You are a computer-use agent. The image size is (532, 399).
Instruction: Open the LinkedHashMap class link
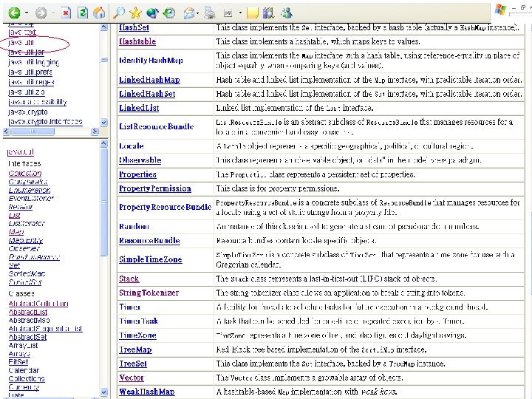(x=149, y=80)
